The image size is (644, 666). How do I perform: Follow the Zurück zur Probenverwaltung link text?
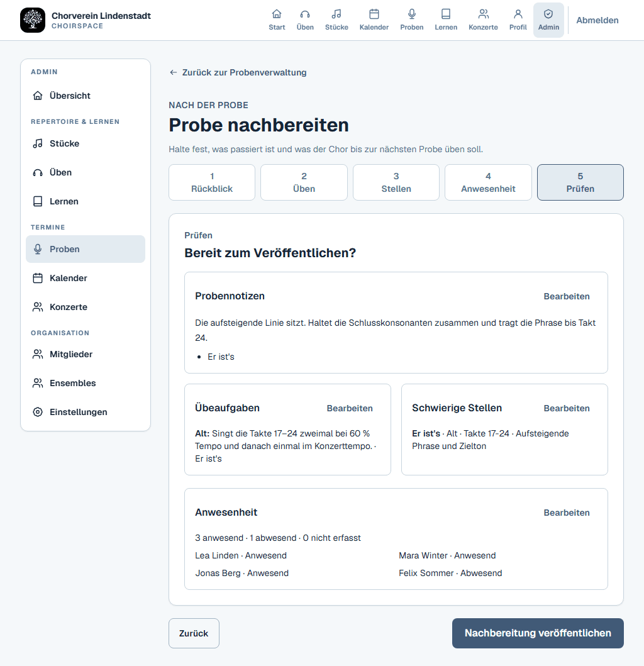244,72
